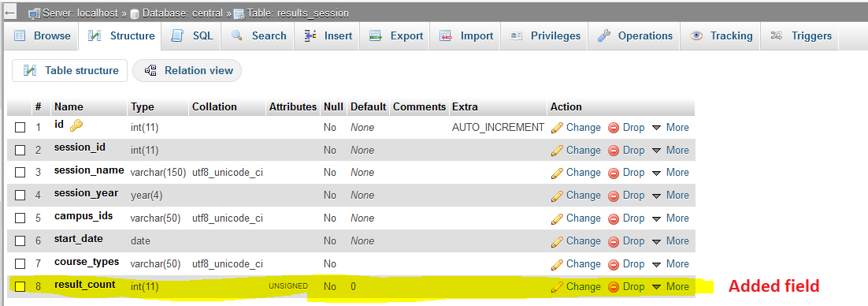Expand the More menu for id
The image size is (868, 306).
670,128
